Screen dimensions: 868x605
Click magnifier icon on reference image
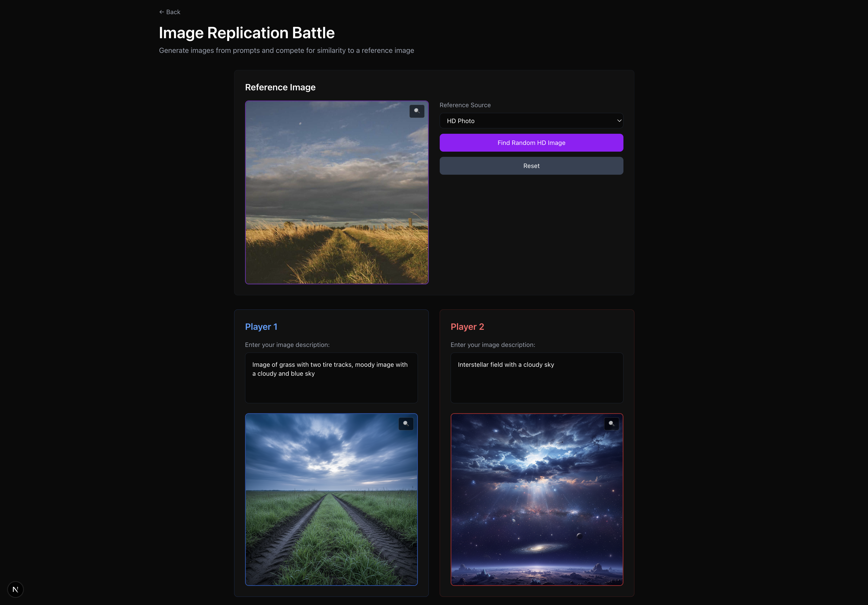[417, 111]
